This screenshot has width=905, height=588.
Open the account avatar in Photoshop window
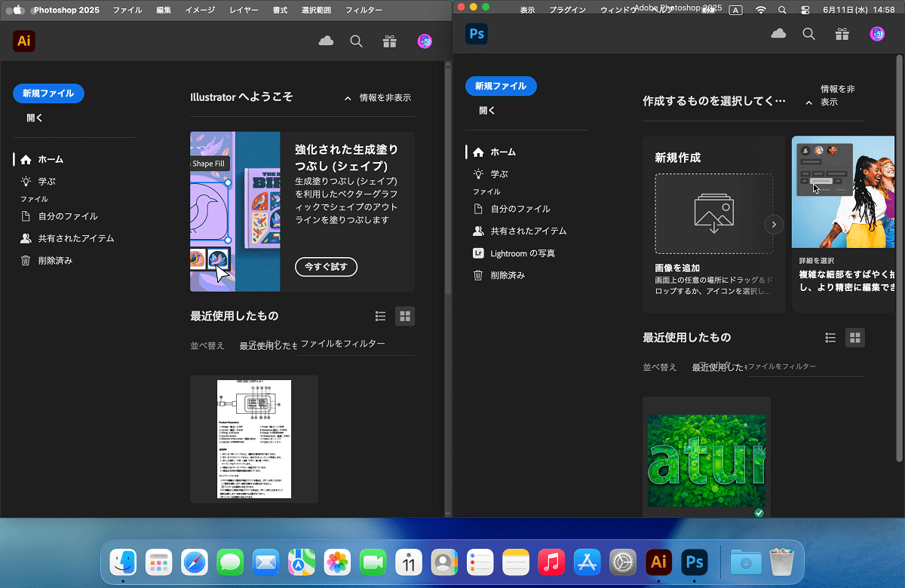(877, 34)
